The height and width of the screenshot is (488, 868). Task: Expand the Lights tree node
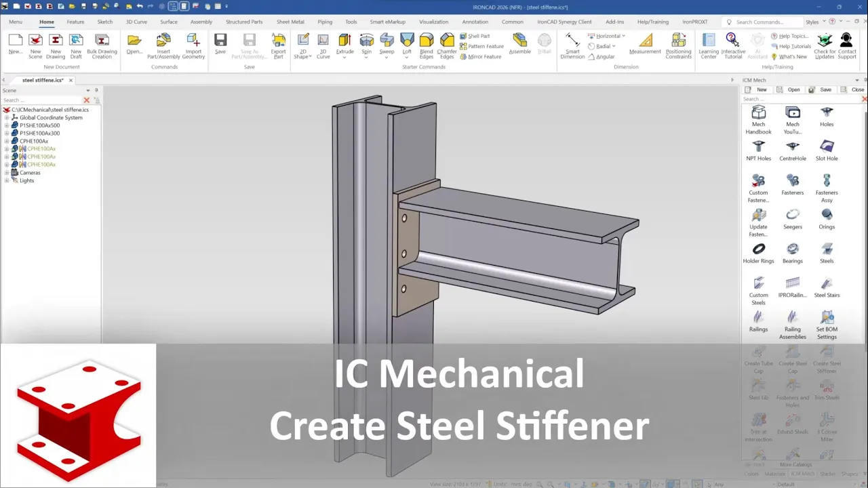[x=7, y=180]
